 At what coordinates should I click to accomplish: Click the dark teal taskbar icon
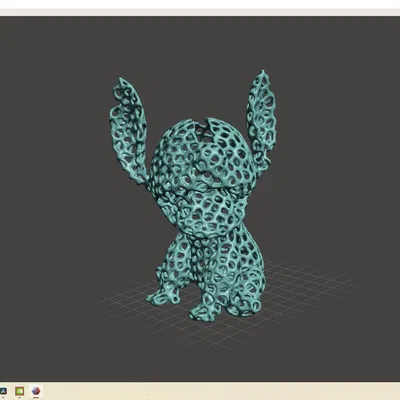point(3,391)
